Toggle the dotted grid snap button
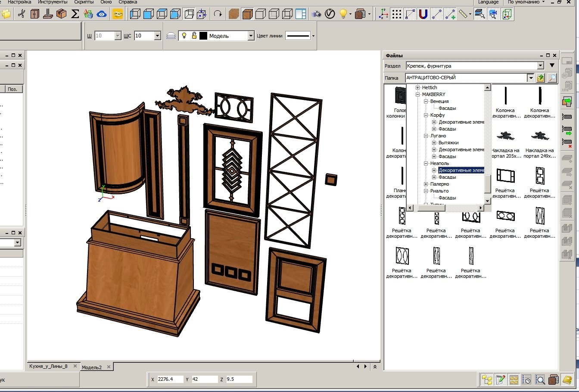Screen dimensions: 579x392 point(397,14)
